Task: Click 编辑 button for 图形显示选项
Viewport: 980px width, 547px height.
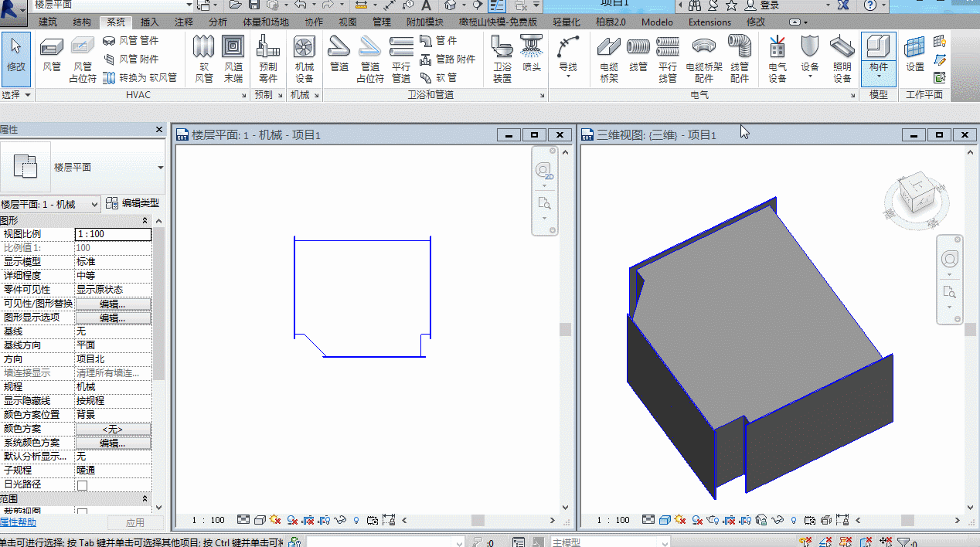Action: pyautogui.click(x=113, y=318)
